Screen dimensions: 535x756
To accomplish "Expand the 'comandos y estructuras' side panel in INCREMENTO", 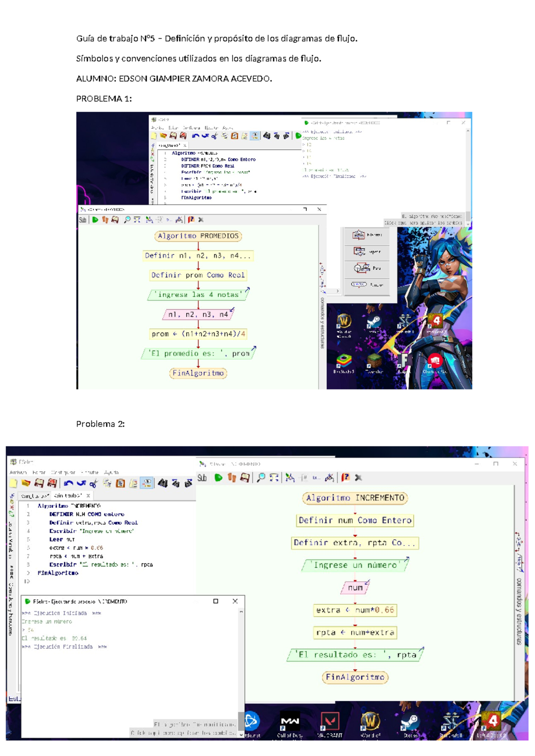I will tap(519, 611).
